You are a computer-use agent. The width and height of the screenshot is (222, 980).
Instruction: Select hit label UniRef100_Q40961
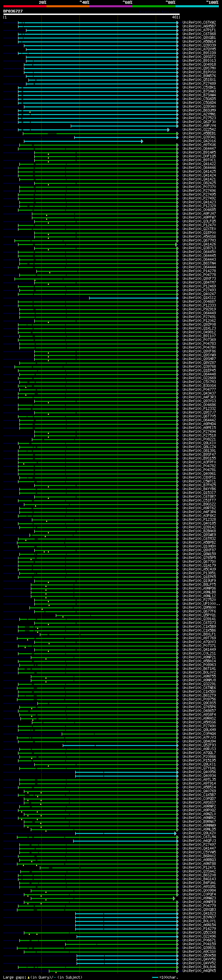point(199,473)
